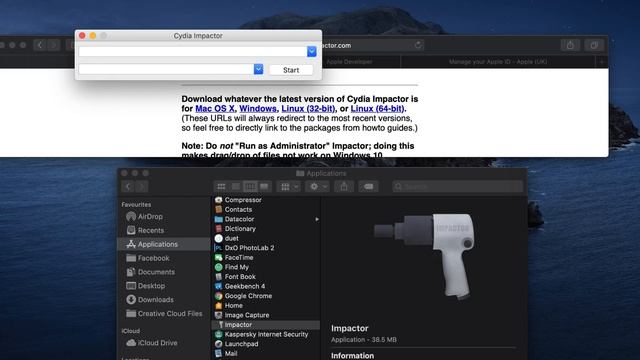Expand the Datacolor folder arrow
Screen dimensions: 640x360
(x=317, y=219)
